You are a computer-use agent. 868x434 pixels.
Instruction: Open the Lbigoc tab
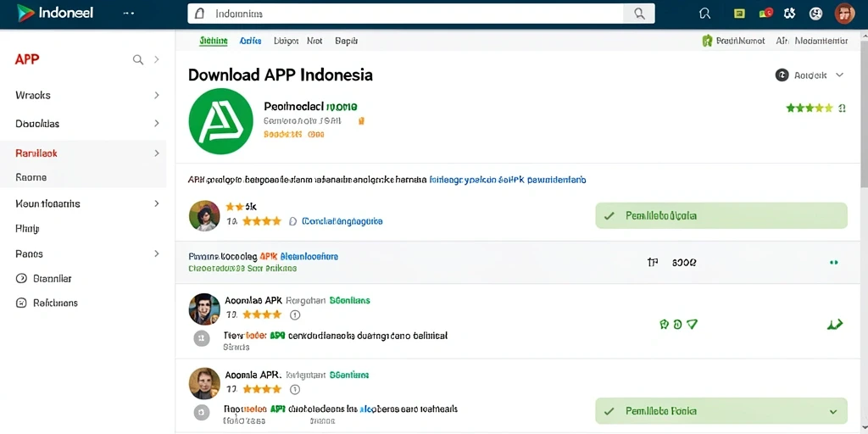tap(286, 41)
